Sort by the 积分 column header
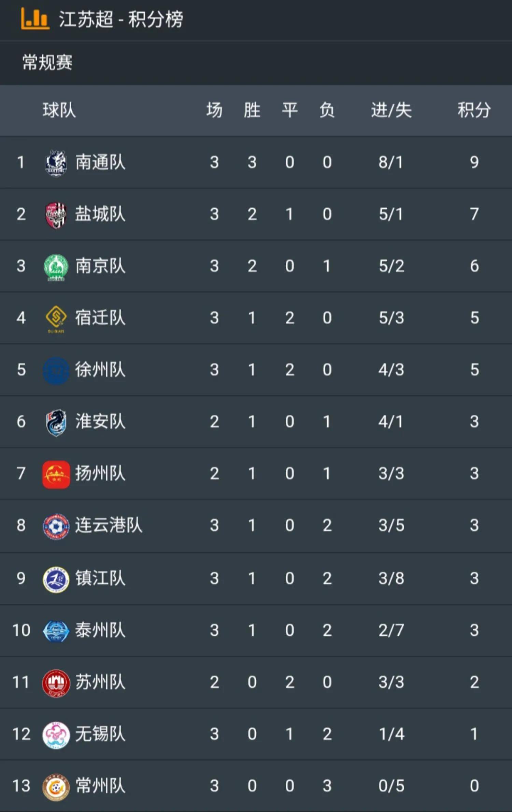This screenshot has width=512, height=812. [x=474, y=110]
